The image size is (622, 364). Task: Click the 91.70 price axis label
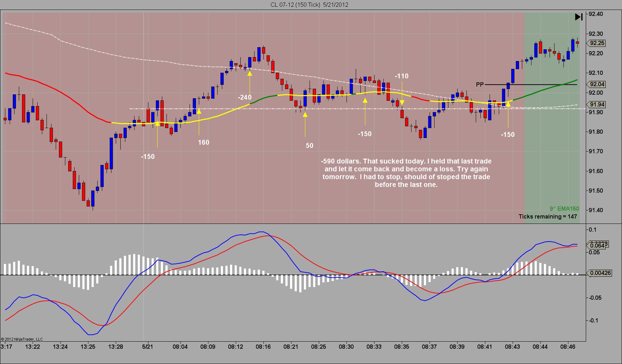[x=596, y=151]
